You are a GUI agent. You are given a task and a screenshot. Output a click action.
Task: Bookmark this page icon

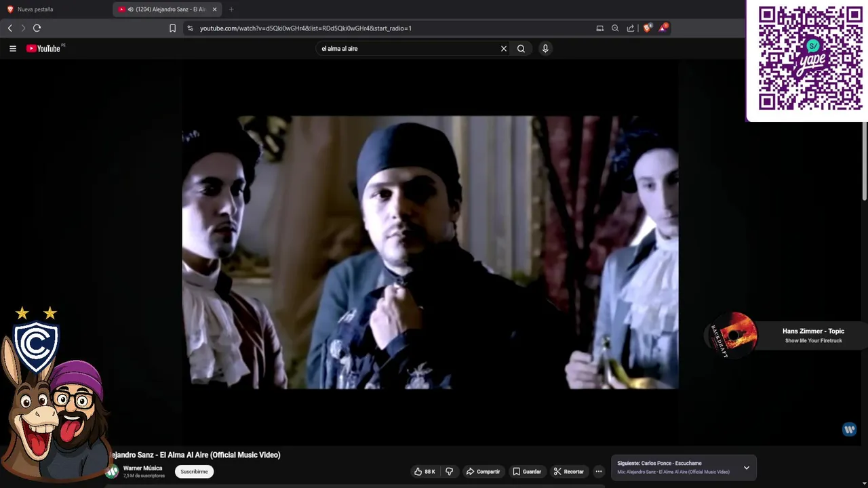point(172,28)
